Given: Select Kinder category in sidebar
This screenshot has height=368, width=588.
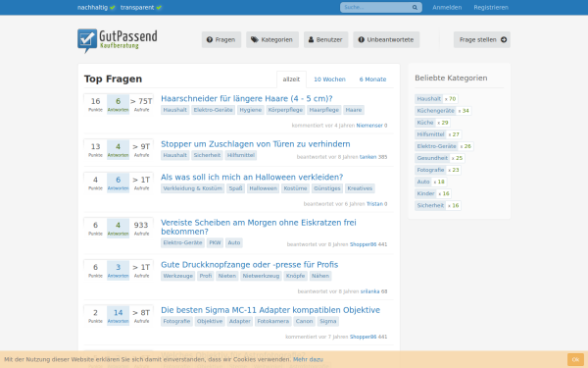Looking at the screenshot, I should [x=425, y=194].
